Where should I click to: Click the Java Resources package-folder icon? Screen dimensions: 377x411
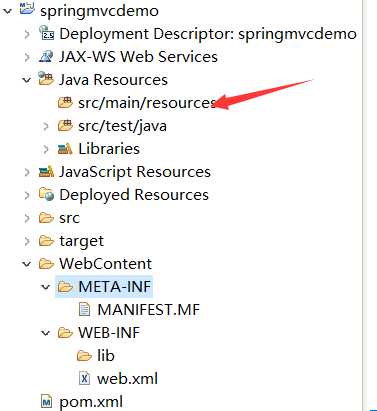click(46, 79)
